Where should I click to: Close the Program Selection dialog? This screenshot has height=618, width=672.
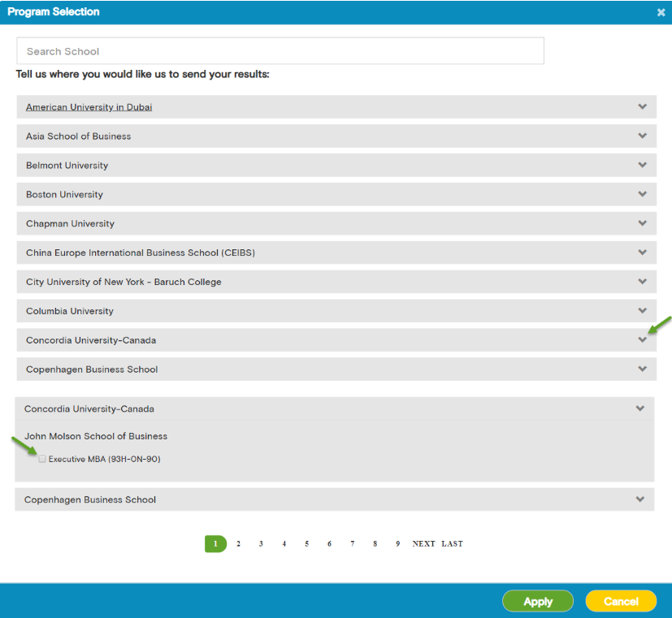point(661,12)
